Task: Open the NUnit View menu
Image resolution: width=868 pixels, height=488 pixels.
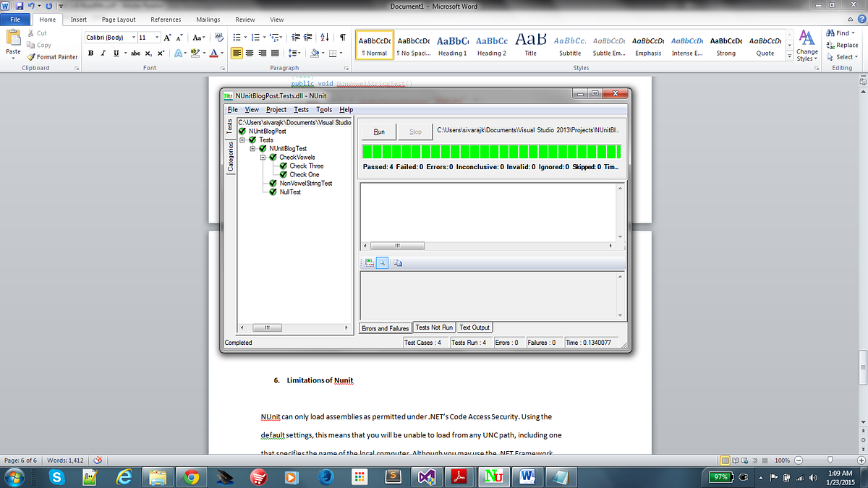Action: coord(252,110)
